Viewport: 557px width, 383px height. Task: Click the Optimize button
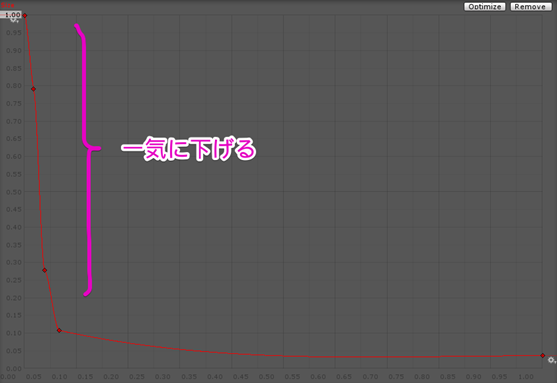coord(485,7)
